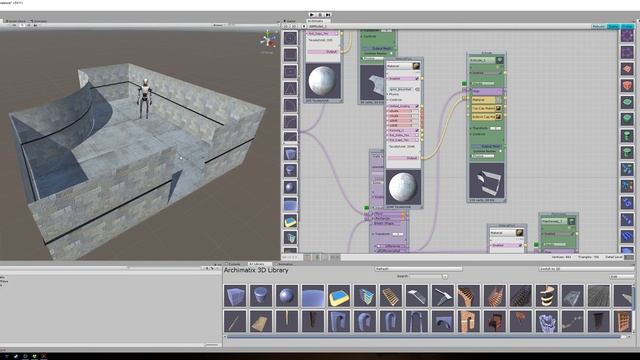
Task: Choose the blue radial repeater icon in right sidebar
Action: pyautogui.click(x=627, y=203)
